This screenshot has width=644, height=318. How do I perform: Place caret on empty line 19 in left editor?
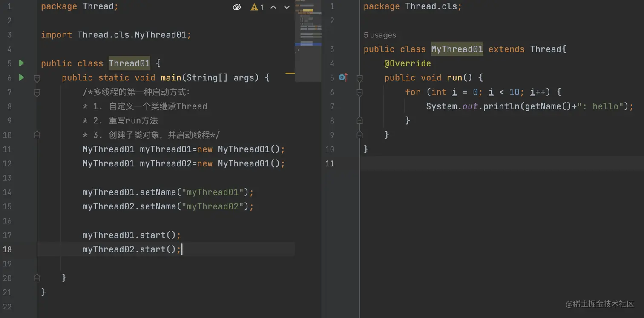(x=166, y=264)
